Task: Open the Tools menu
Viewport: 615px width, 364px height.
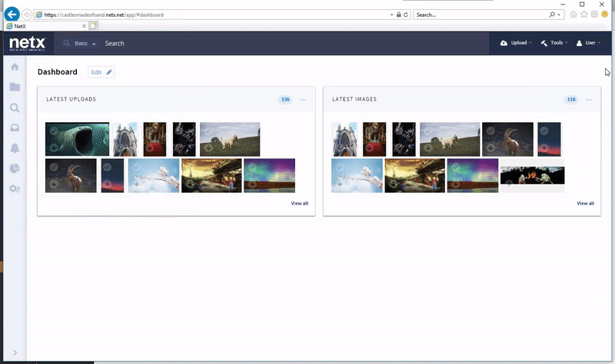Action: [x=554, y=43]
